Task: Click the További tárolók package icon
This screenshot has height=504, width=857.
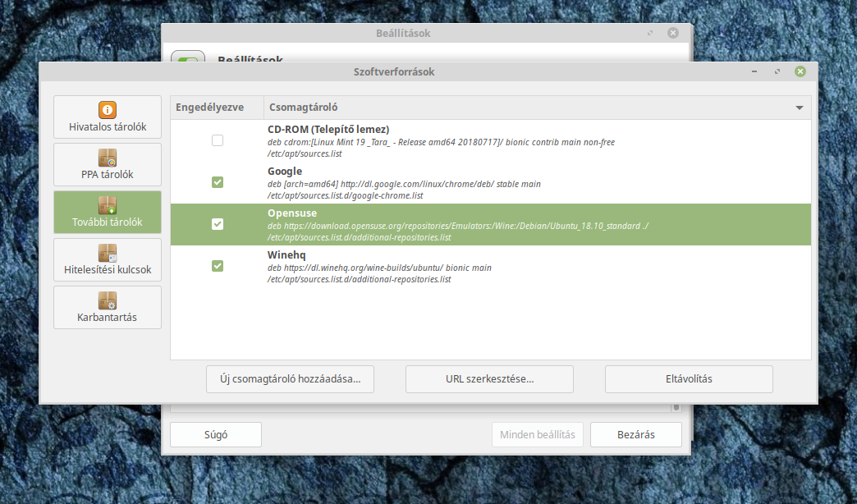Action: (108, 205)
